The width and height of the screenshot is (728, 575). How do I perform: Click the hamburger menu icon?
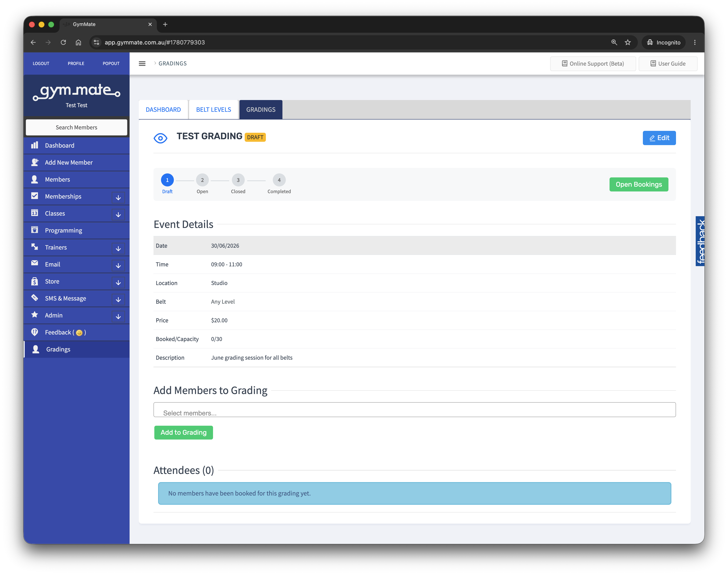pos(142,63)
